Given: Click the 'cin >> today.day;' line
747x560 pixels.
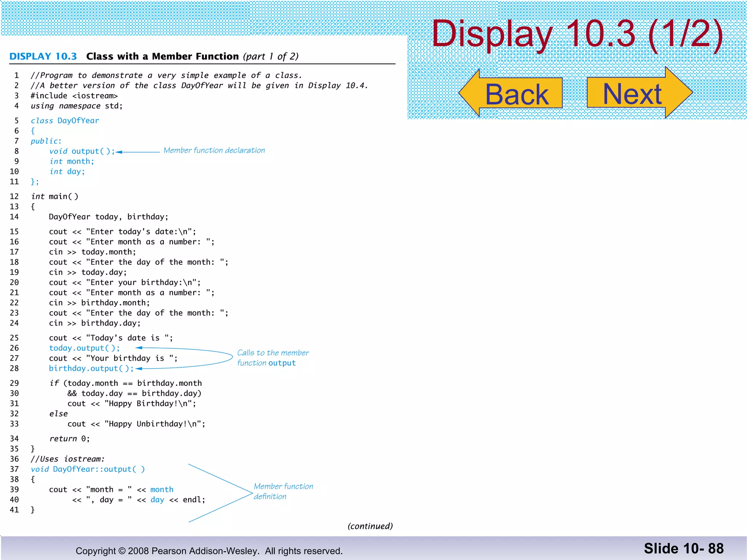Looking at the screenshot, I should tap(88, 272).
